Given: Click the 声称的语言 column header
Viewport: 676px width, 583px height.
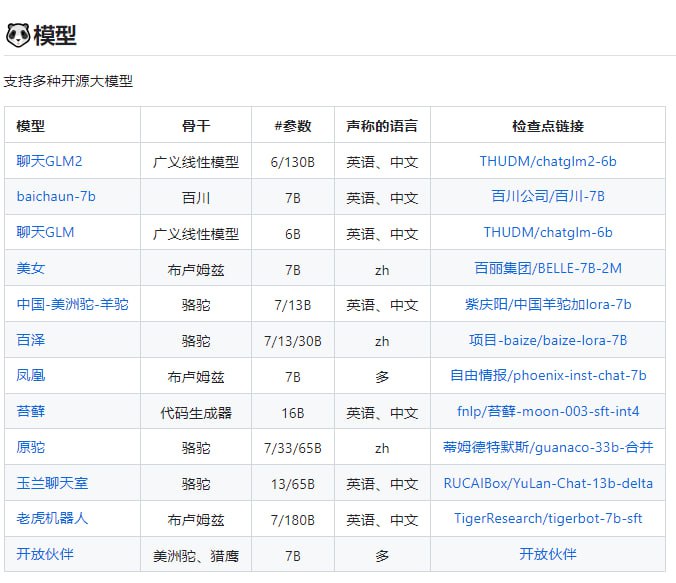Looking at the screenshot, I should pos(382,126).
